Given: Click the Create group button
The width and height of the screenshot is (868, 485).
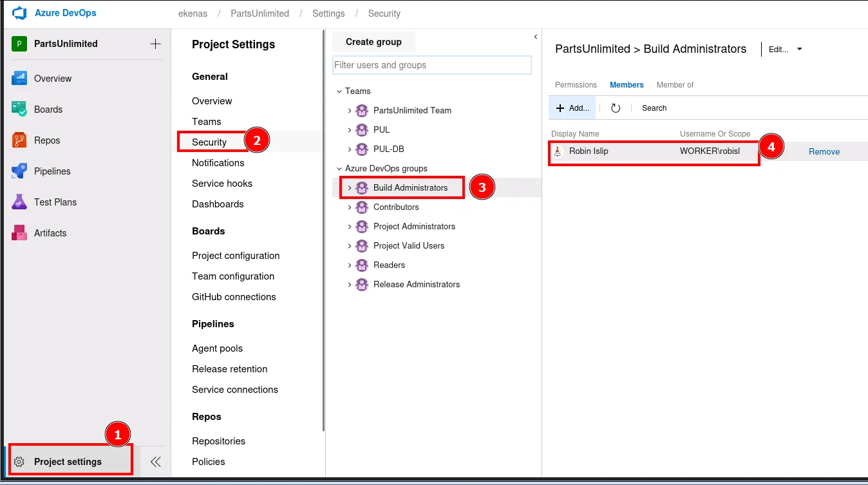Looking at the screenshot, I should tap(373, 42).
